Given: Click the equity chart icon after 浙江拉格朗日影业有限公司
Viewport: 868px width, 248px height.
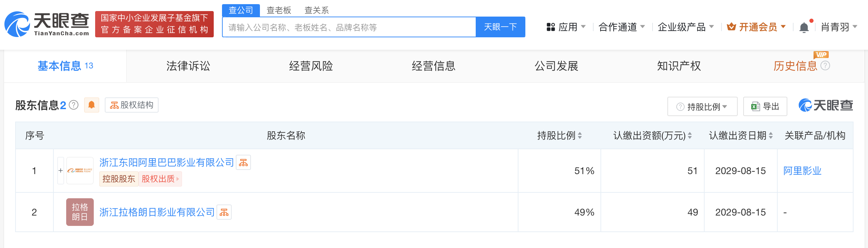Looking at the screenshot, I should [225, 212].
